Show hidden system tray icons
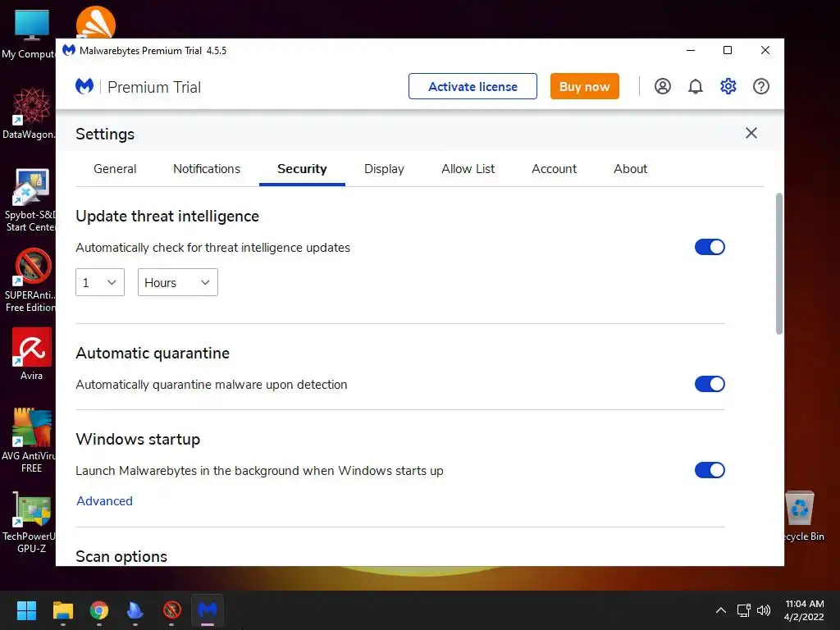This screenshot has height=630, width=840. pos(721,610)
